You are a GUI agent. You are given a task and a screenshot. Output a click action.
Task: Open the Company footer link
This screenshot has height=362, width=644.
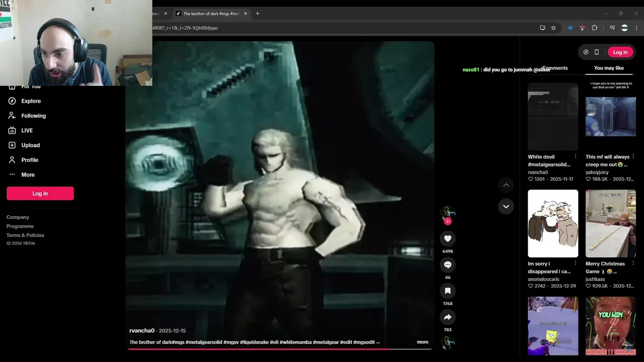tap(18, 217)
